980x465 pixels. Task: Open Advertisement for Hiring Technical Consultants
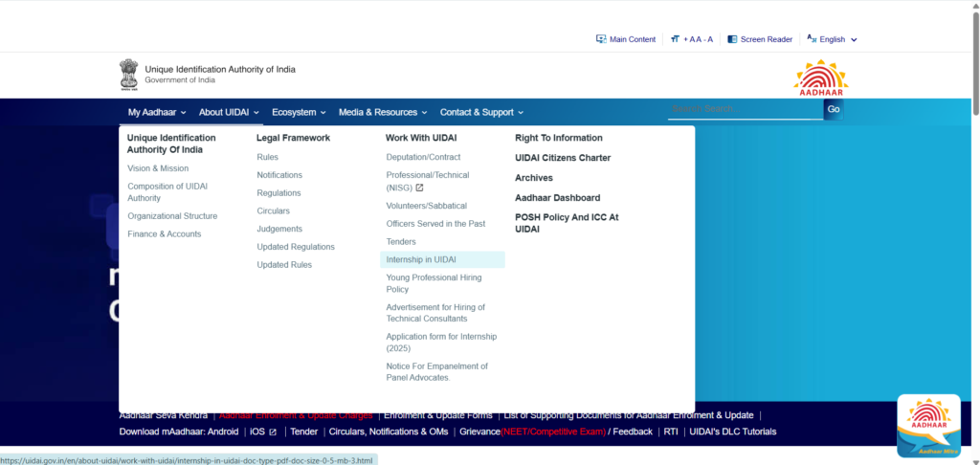click(x=435, y=313)
